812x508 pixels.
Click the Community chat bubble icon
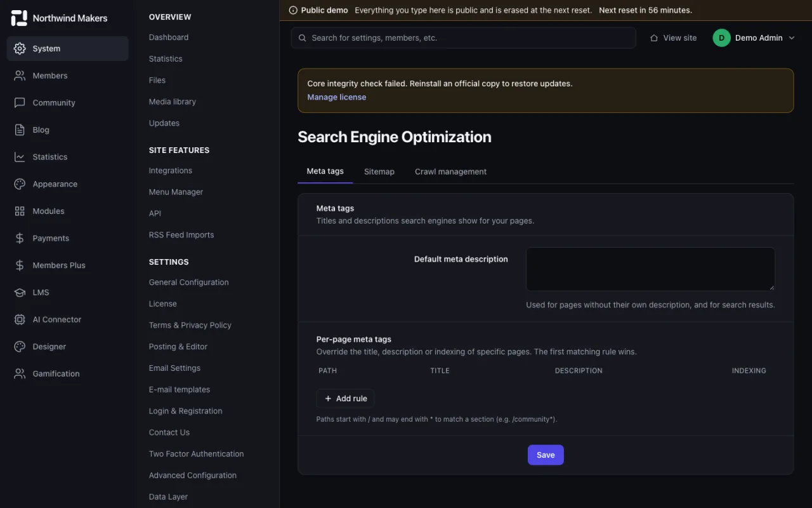point(20,103)
